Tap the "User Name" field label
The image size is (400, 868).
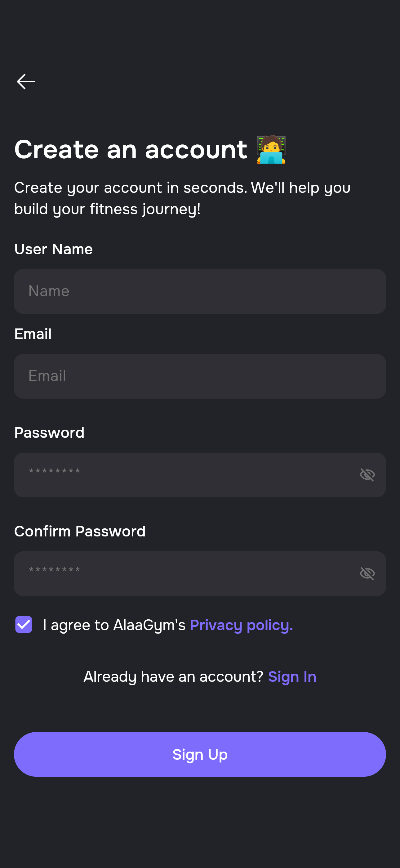pos(54,249)
